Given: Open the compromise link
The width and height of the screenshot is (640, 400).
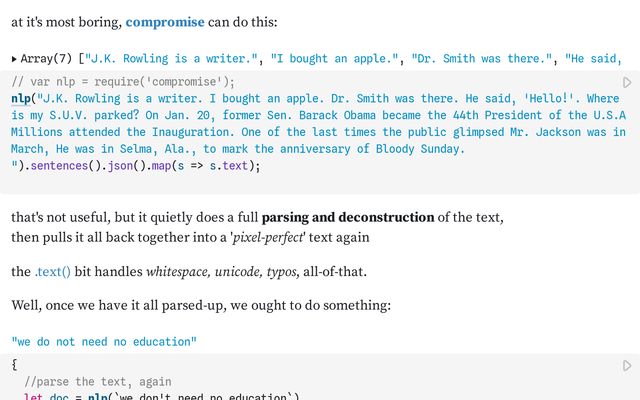Looking at the screenshot, I should [165, 21].
